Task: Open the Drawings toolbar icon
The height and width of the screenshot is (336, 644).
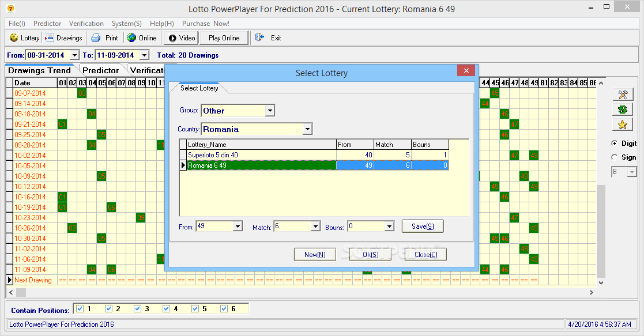Action: coord(49,38)
